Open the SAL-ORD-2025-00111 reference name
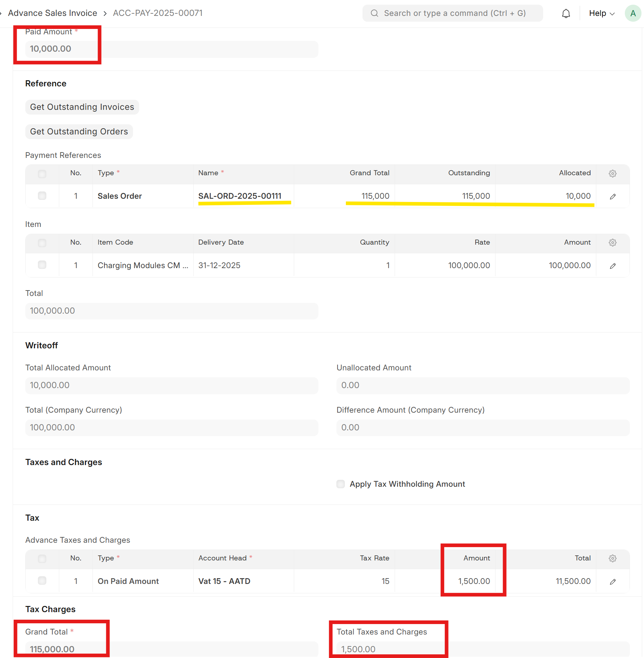 pos(240,196)
